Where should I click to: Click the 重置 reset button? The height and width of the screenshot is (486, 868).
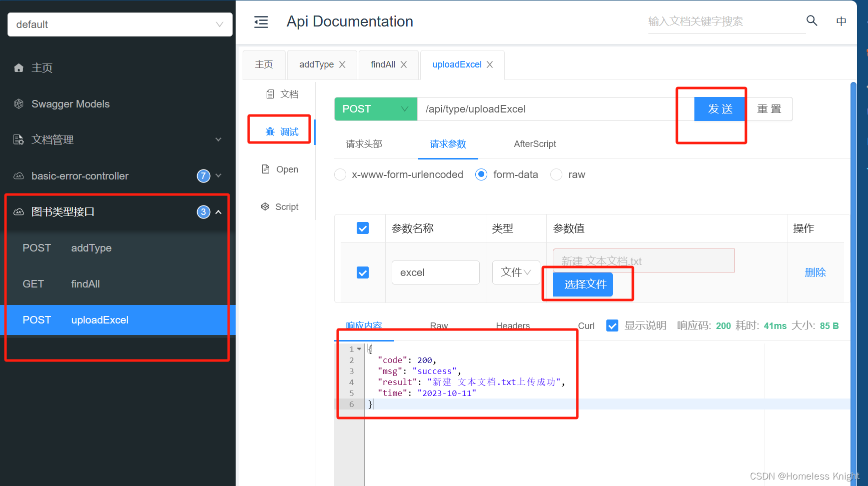[769, 109]
